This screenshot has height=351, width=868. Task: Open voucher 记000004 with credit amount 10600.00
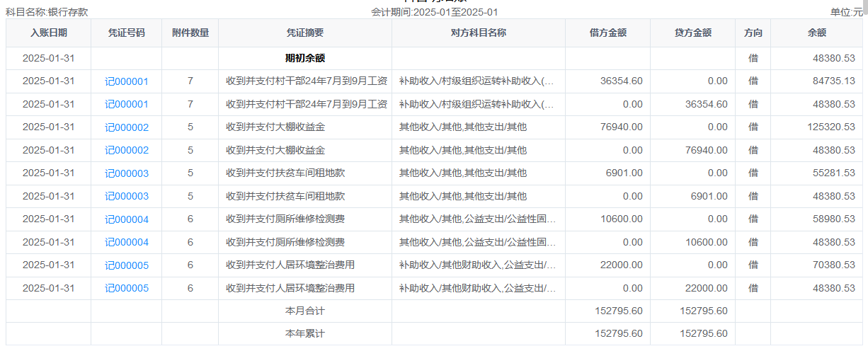(x=127, y=242)
